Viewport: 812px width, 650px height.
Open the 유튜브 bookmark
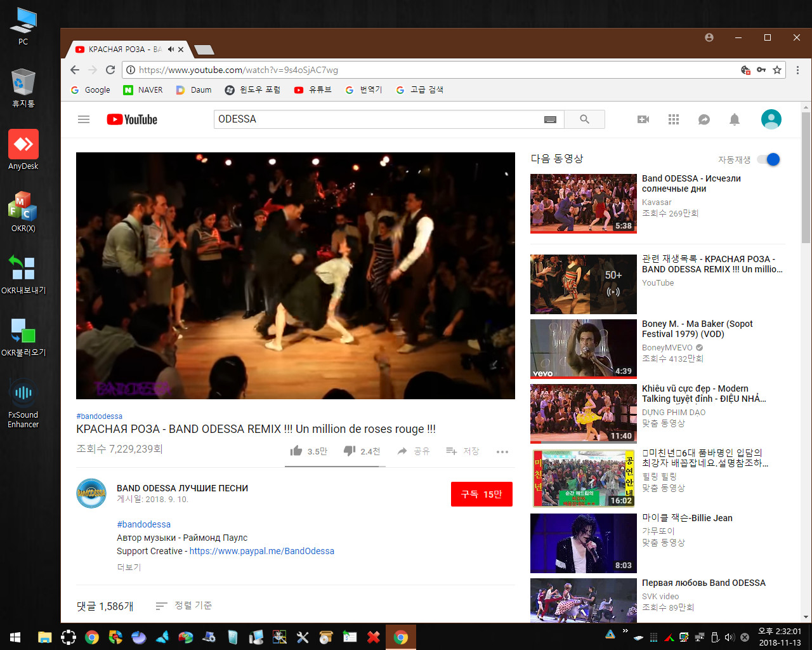click(313, 90)
